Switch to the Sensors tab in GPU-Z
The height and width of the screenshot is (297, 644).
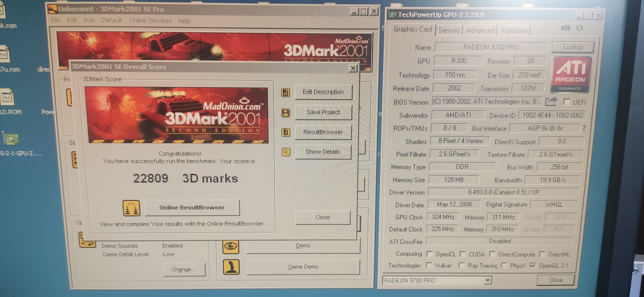449,30
